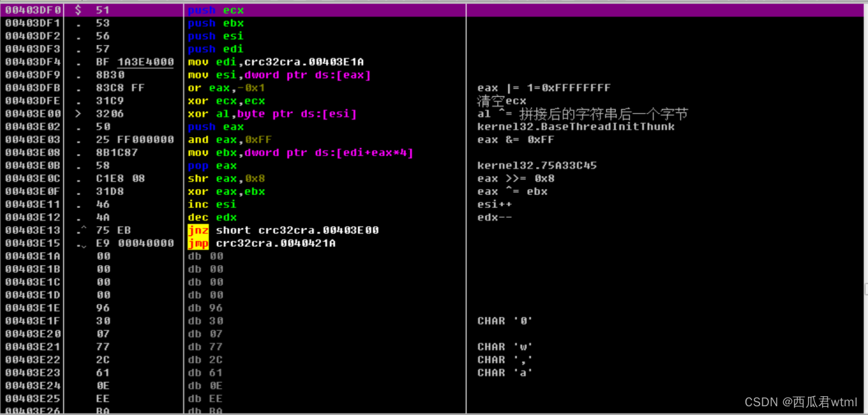Select the push ecx instruction row
Image resolution: width=868 pixels, height=415 pixels.
point(215,10)
